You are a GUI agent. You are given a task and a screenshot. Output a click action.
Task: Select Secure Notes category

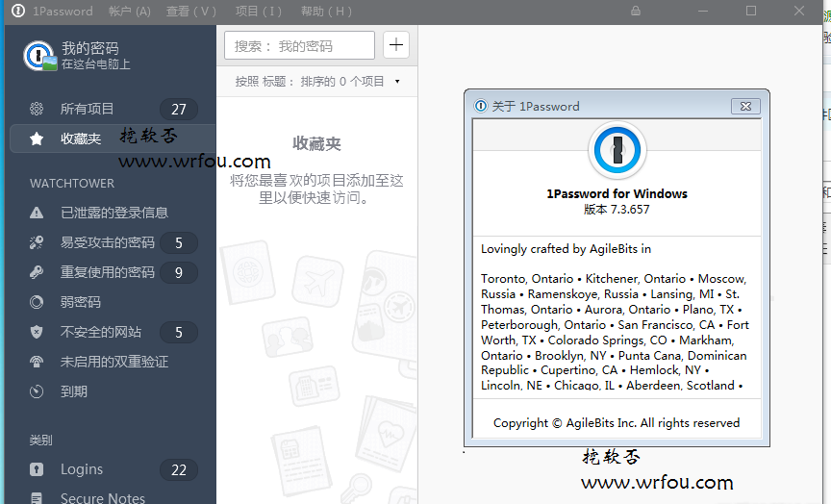tap(102, 497)
